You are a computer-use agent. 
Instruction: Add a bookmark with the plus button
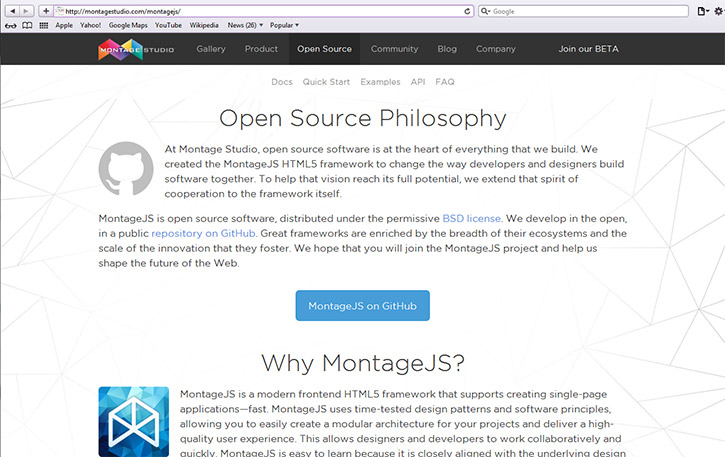(x=46, y=11)
